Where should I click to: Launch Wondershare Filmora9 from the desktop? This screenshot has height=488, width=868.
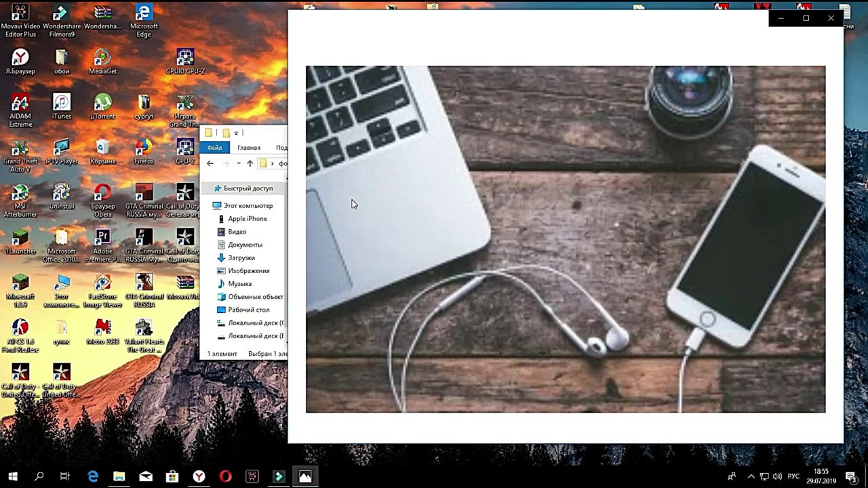62,20
